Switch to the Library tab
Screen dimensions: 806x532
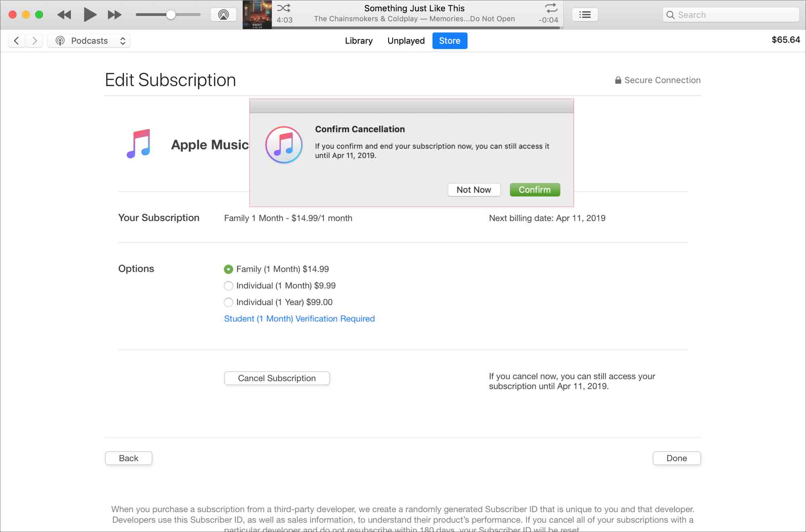359,40
